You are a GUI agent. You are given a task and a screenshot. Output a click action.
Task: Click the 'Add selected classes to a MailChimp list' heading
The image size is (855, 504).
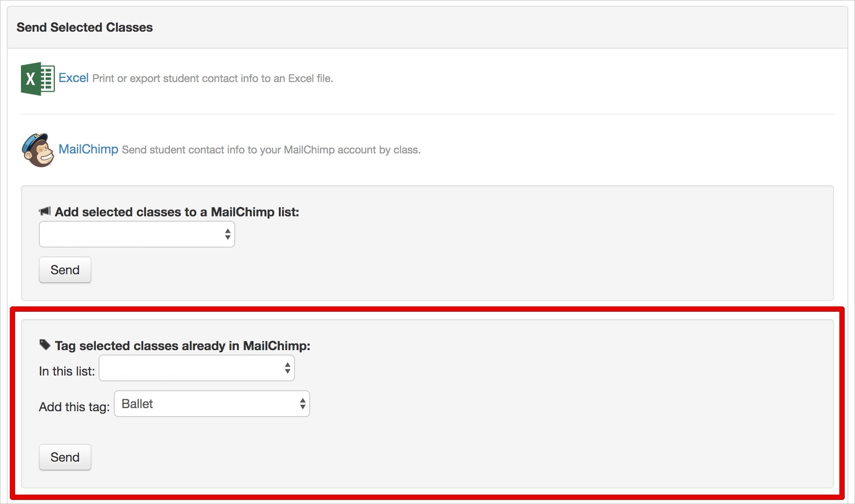coord(177,212)
